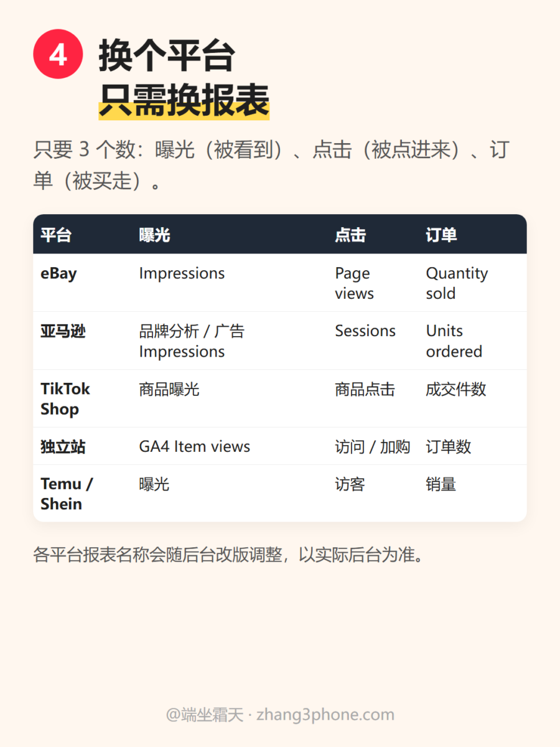The height and width of the screenshot is (747, 560).
Task: Click the footnote starting '各平台报表名称'
Action: point(231,554)
